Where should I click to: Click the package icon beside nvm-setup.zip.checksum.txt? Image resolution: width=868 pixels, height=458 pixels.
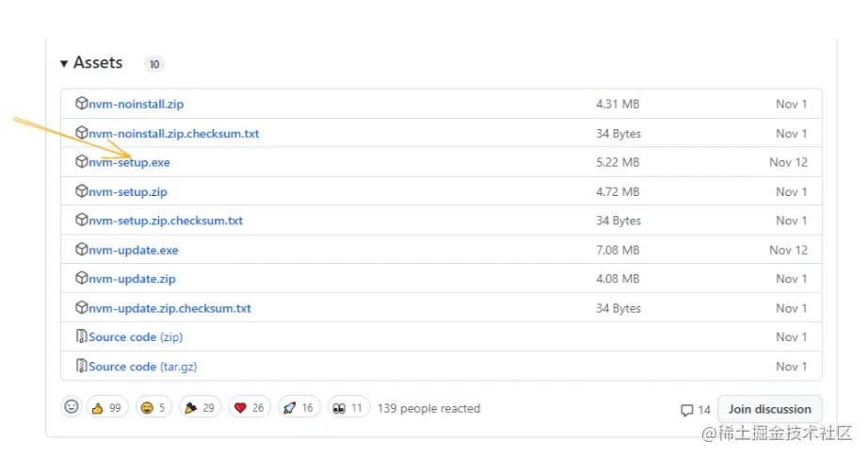pos(81,220)
